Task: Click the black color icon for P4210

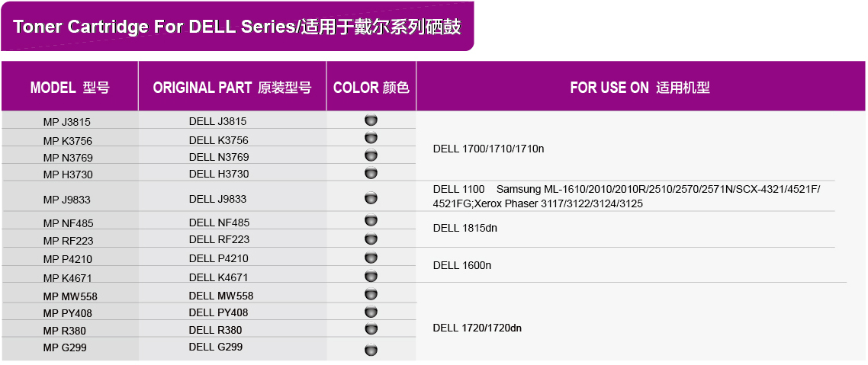Action: coord(371,258)
